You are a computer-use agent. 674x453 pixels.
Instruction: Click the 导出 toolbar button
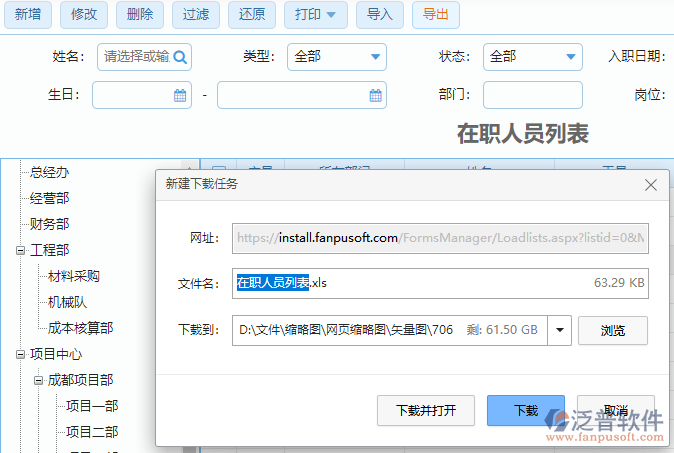[435, 15]
